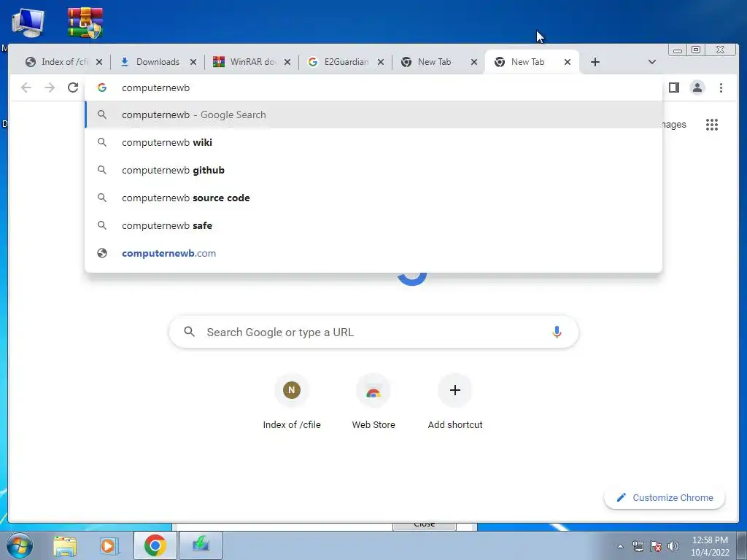The image size is (747, 560).
Task: Select the computernewb safe suggestion
Action: 373,225
